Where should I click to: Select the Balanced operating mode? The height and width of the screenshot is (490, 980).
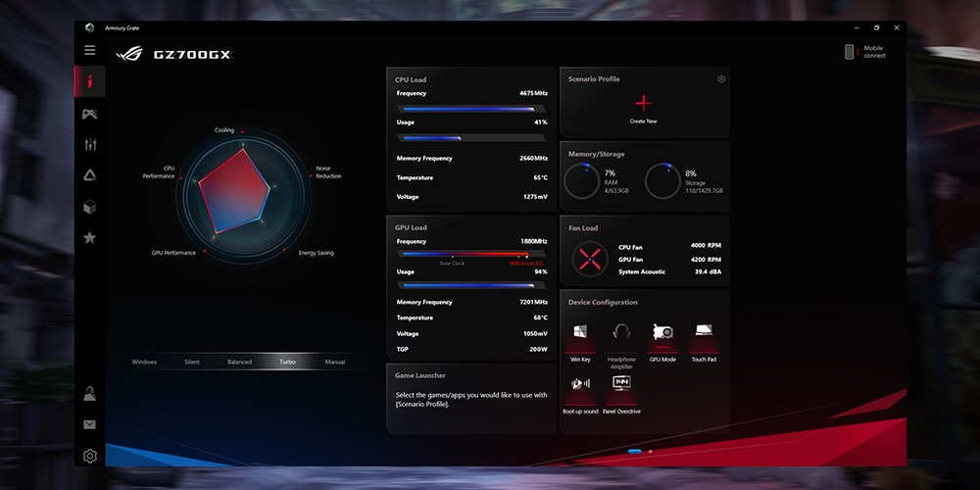[239, 362]
